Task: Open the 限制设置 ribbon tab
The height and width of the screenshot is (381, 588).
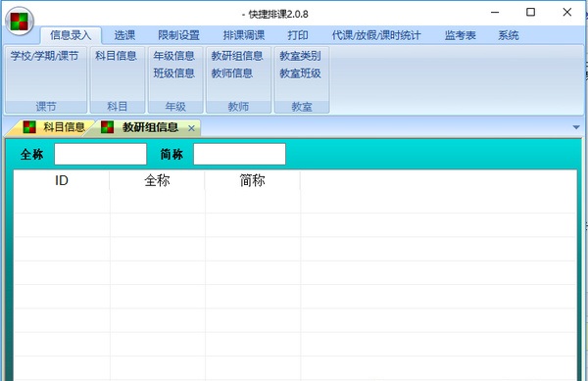Action: (x=178, y=35)
